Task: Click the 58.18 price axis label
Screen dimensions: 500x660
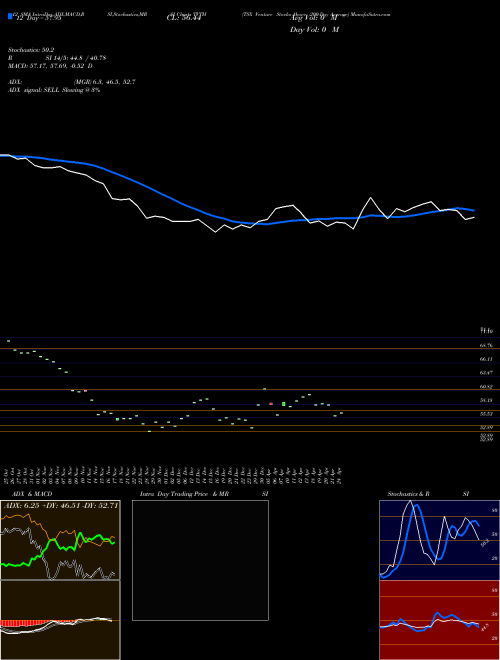Action: (x=486, y=400)
